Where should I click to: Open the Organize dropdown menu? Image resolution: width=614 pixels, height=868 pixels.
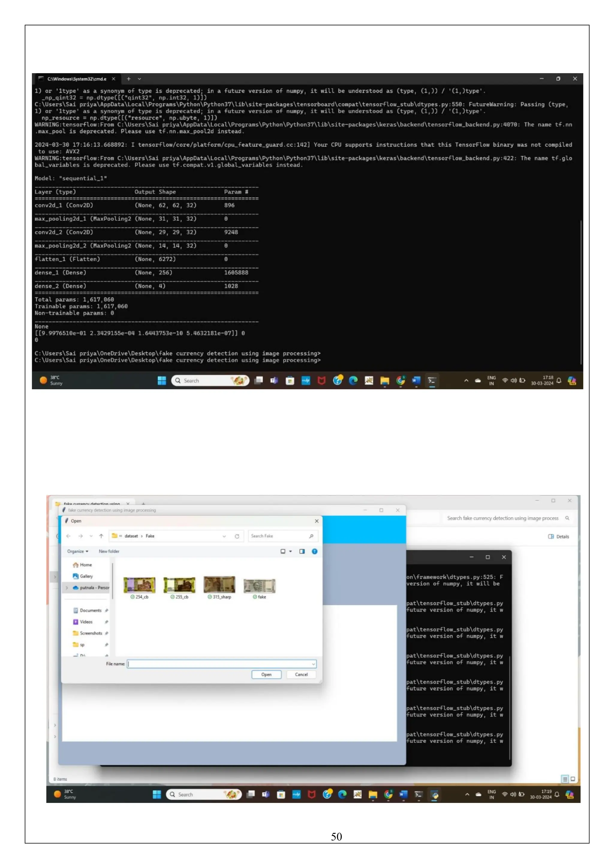pyautogui.click(x=78, y=551)
